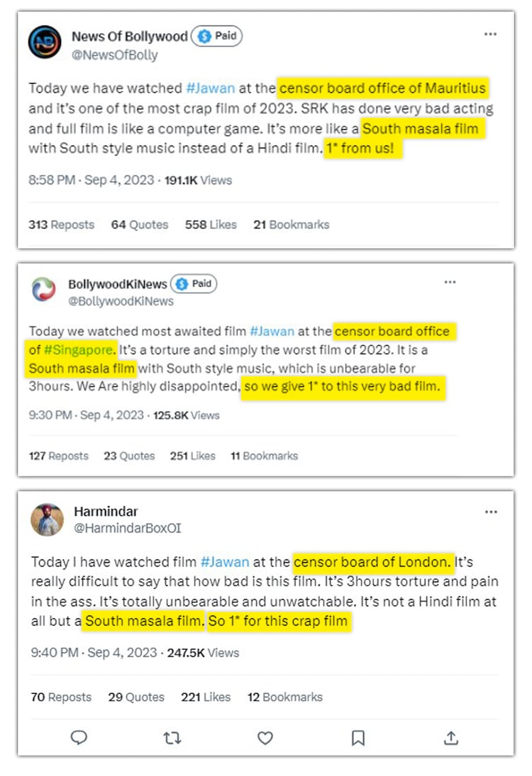
Task: Click the repost icon under Harmindar's tweet
Action: pyautogui.click(x=172, y=738)
